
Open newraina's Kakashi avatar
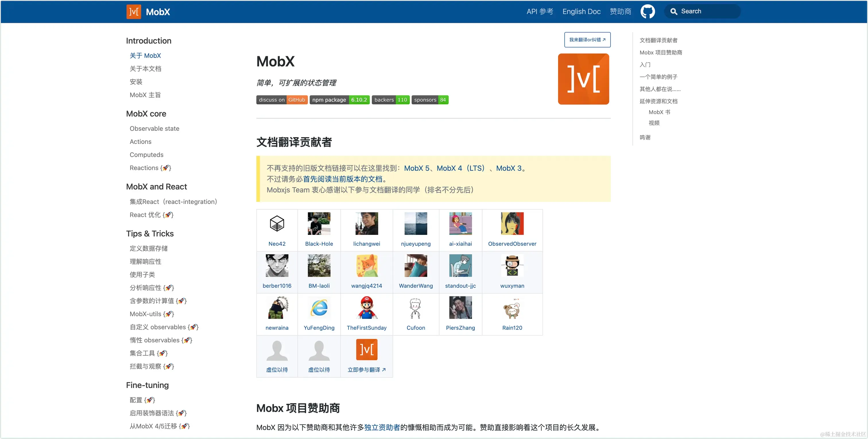(x=277, y=308)
